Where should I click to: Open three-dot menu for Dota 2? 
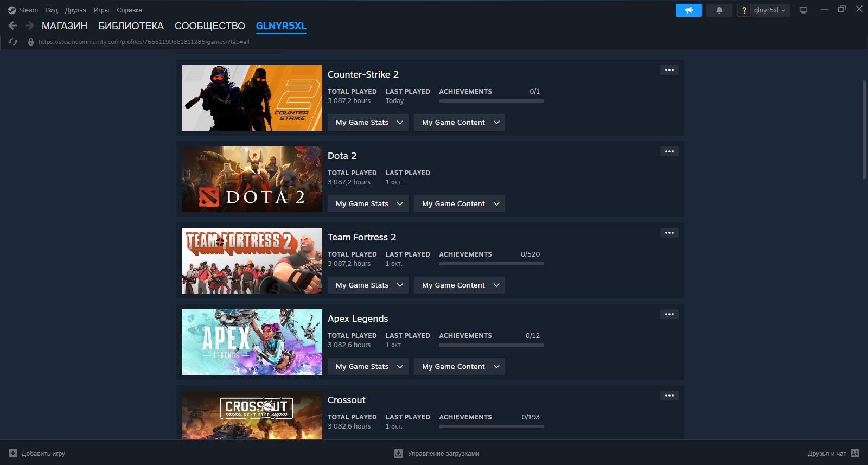pos(669,151)
